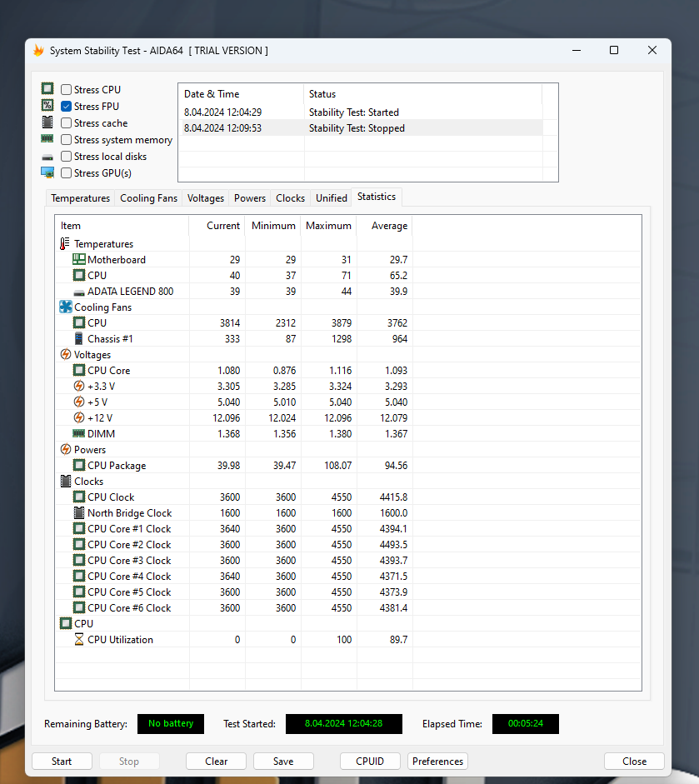Click the Close button at bottom

(634, 761)
